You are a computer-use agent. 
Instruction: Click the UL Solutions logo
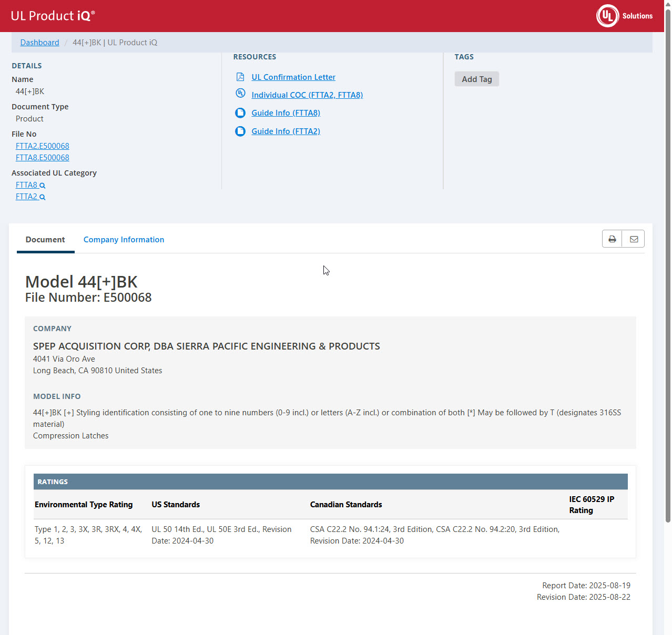pos(624,16)
